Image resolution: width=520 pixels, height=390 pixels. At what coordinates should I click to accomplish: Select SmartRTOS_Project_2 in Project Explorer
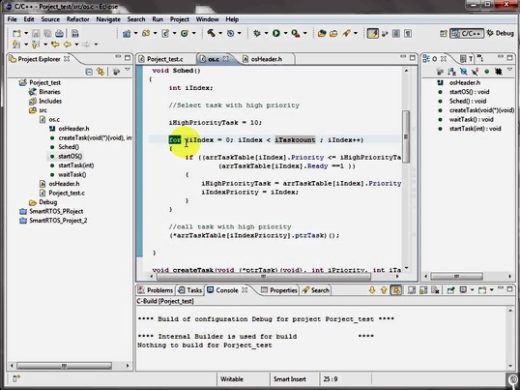click(58, 220)
